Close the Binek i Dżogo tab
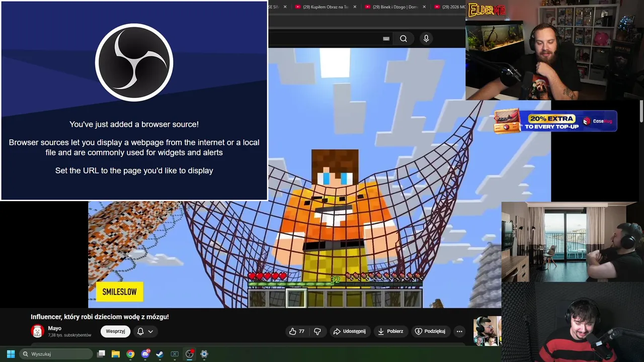The height and width of the screenshot is (362, 644). 424,7
